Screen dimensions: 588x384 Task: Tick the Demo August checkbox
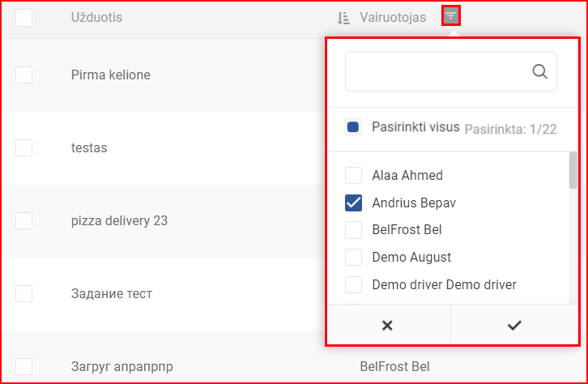point(353,258)
